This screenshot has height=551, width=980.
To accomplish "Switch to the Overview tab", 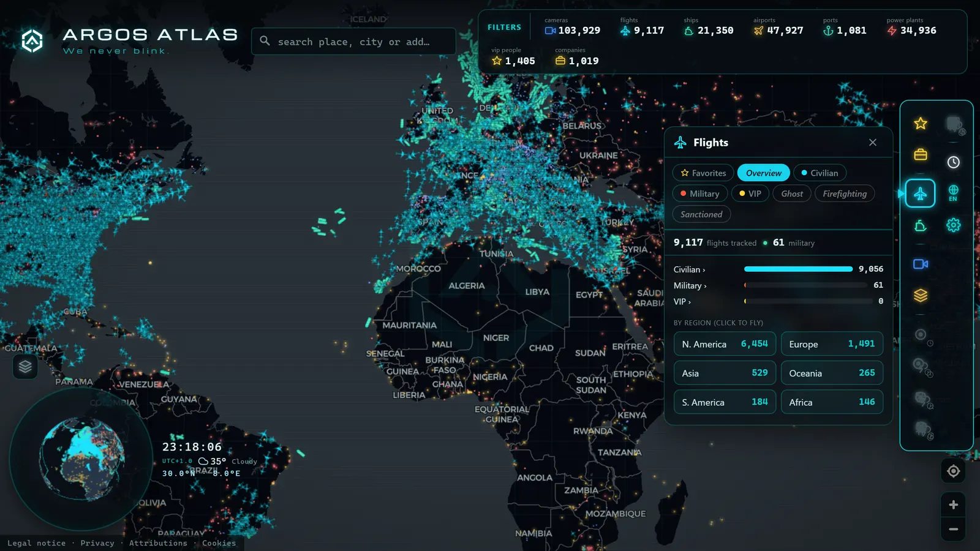I will 764,173.
